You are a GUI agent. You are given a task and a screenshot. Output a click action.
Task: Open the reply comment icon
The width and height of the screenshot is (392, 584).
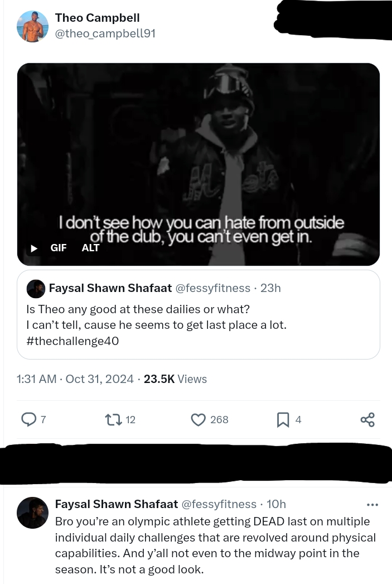[x=28, y=419]
